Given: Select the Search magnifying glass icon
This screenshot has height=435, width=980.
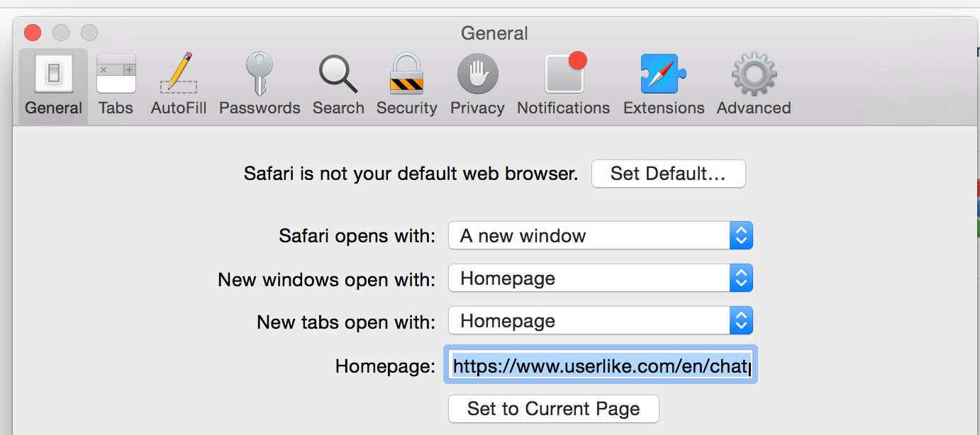Looking at the screenshot, I should [338, 85].
